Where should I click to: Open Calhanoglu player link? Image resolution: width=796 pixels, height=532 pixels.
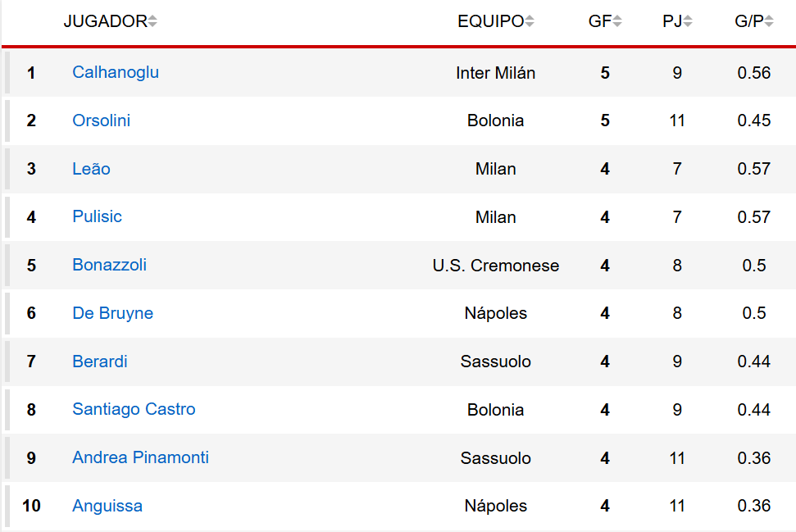click(116, 72)
